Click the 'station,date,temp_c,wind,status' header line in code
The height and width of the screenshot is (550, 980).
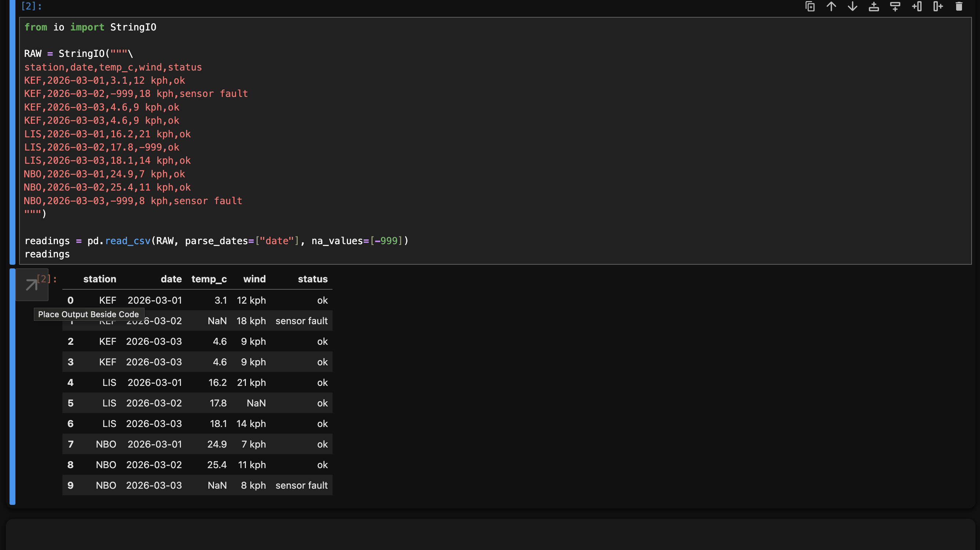[113, 67]
